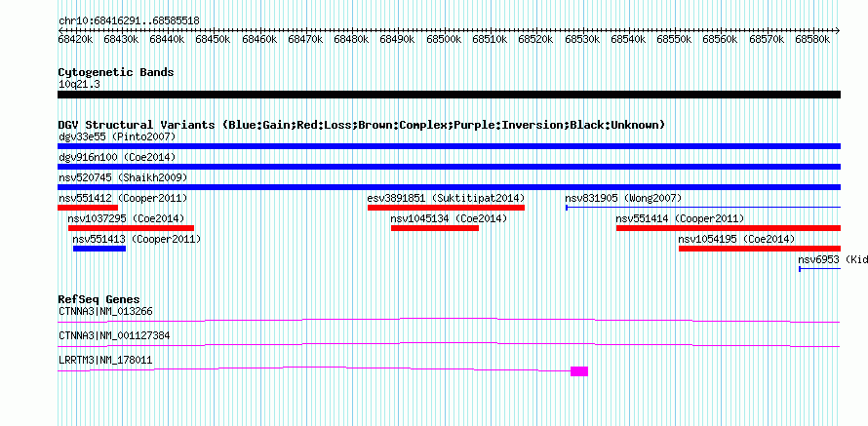868x426 pixels.
Task: Click the 68530k ruler position
Action: [x=582, y=39]
